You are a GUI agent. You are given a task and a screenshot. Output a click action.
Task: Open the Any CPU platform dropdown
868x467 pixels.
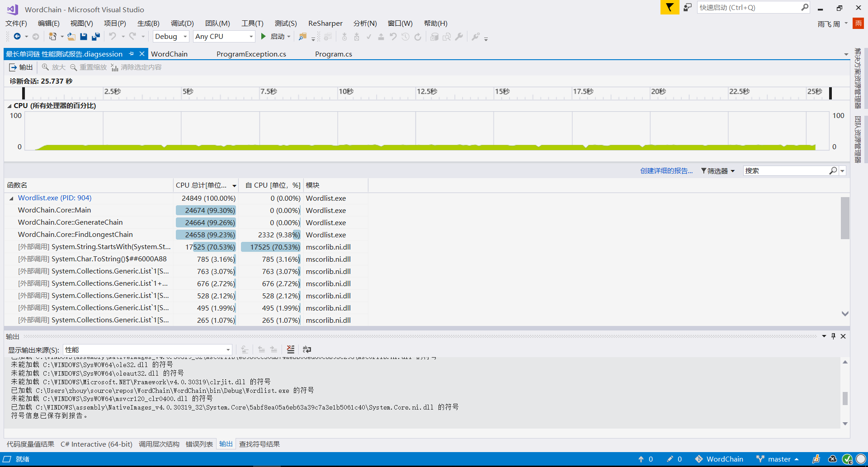pos(224,37)
